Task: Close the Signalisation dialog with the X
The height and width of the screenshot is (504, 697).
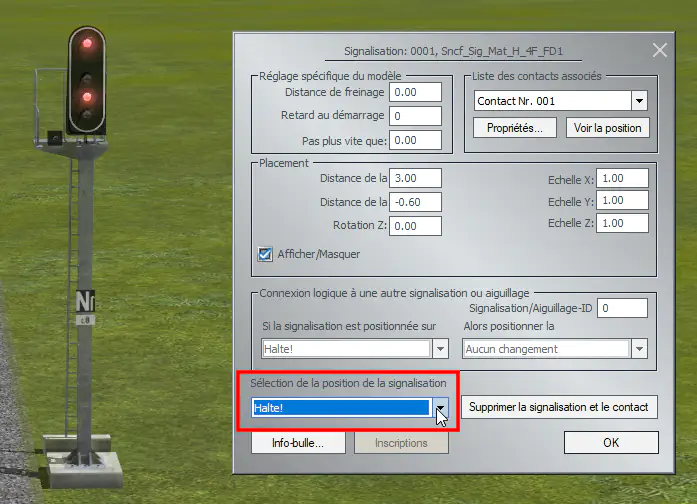Action: click(660, 50)
